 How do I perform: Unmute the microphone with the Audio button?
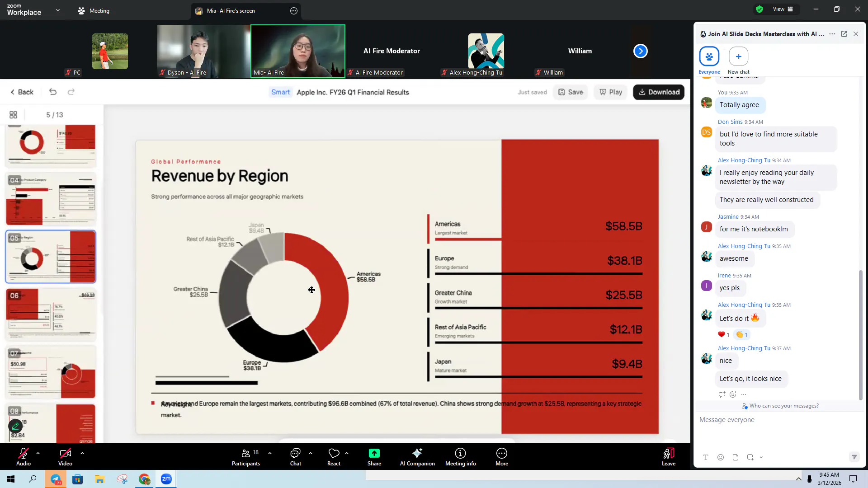coord(24,456)
